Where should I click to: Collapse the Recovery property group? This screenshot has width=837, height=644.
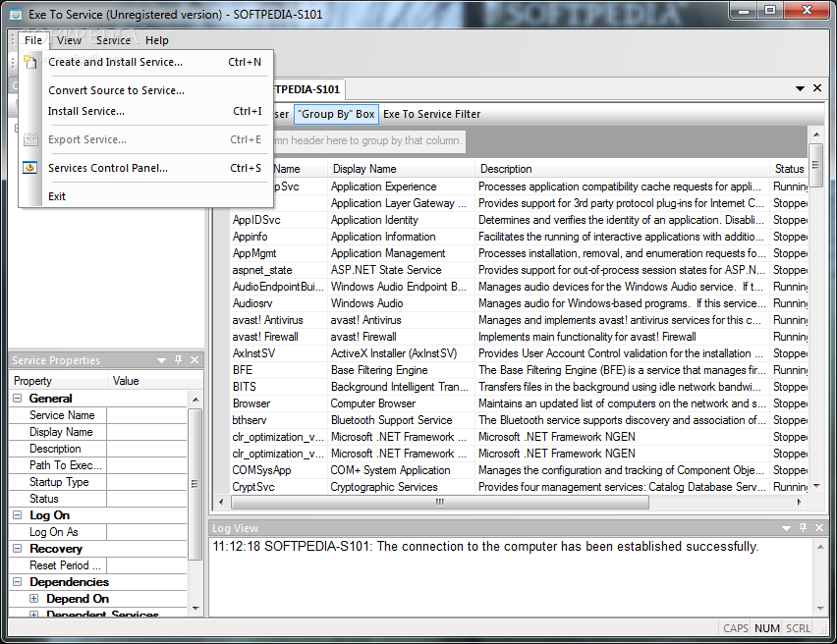[18, 548]
